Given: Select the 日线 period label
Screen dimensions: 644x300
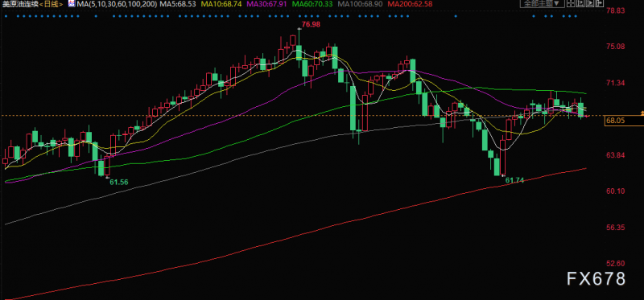Looking at the screenshot, I should 51,4.
